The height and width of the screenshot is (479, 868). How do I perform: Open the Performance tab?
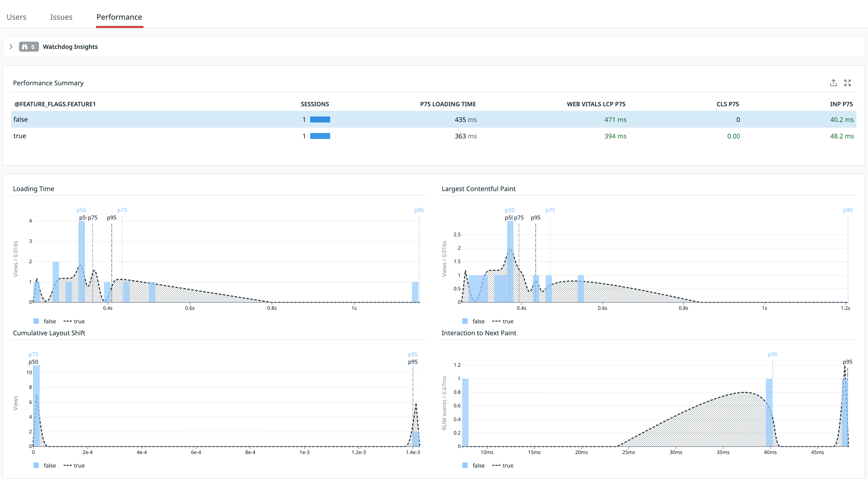click(119, 17)
